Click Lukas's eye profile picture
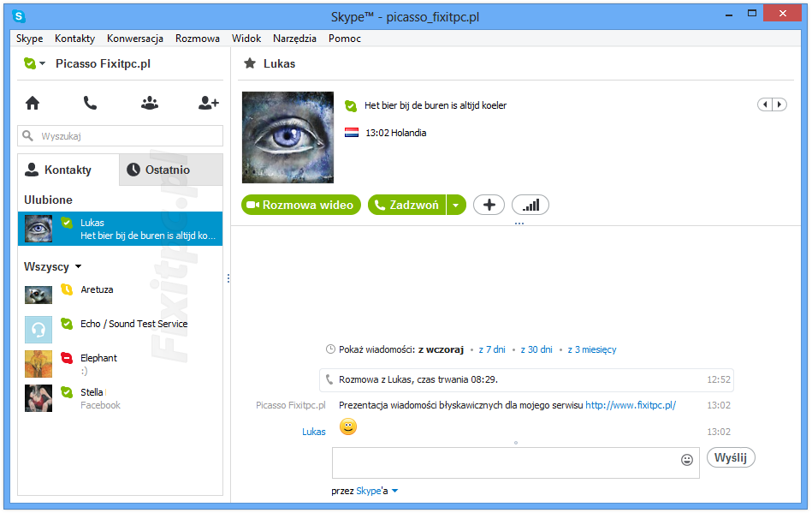 (x=288, y=137)
